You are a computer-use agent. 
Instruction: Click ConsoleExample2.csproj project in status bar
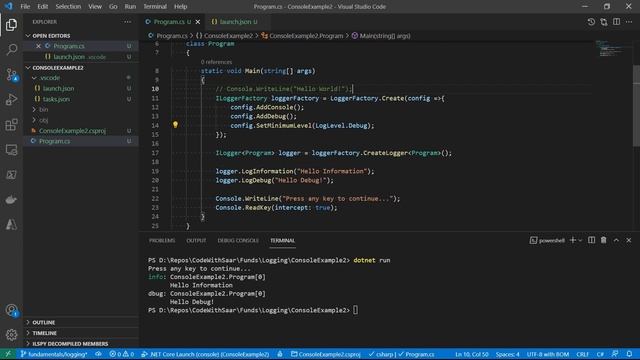coord(326,354)
